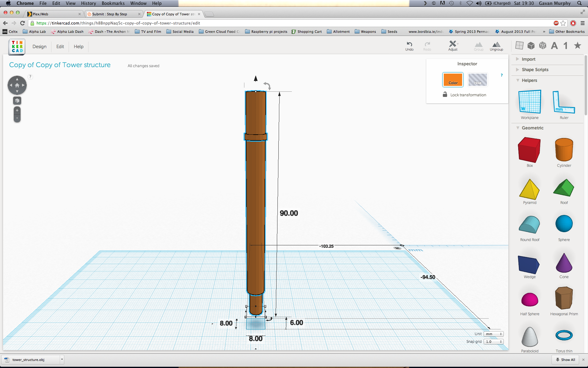The height and width of the screenshot is (368, 588).
Task: Click the Group shapes icon
Action: coord(478,44)
